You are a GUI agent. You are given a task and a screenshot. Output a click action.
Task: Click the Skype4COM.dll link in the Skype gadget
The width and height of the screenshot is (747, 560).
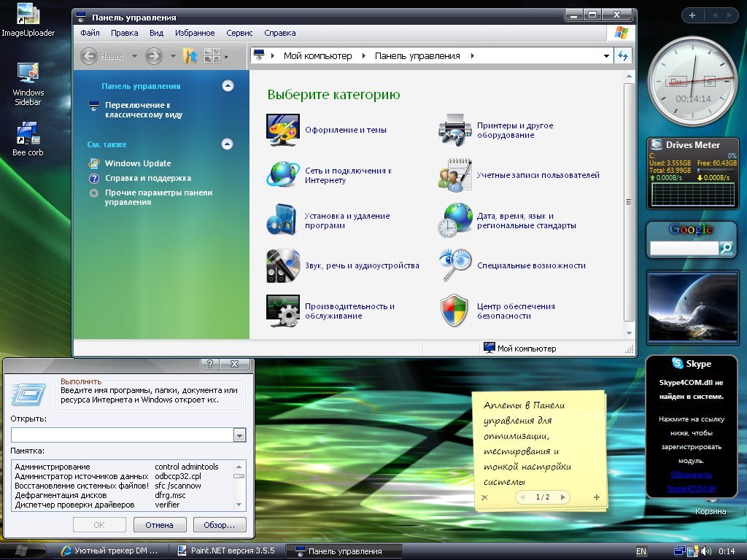coord(692,489)
